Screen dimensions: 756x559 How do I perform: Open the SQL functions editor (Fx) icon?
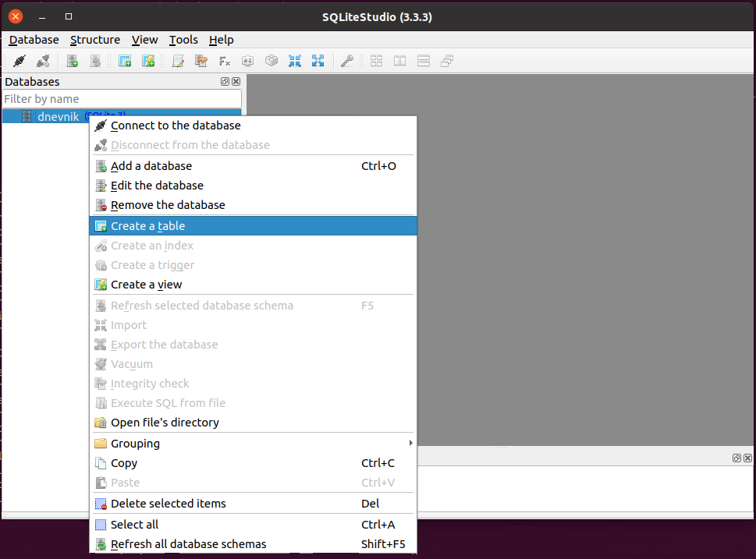point(225,61)
